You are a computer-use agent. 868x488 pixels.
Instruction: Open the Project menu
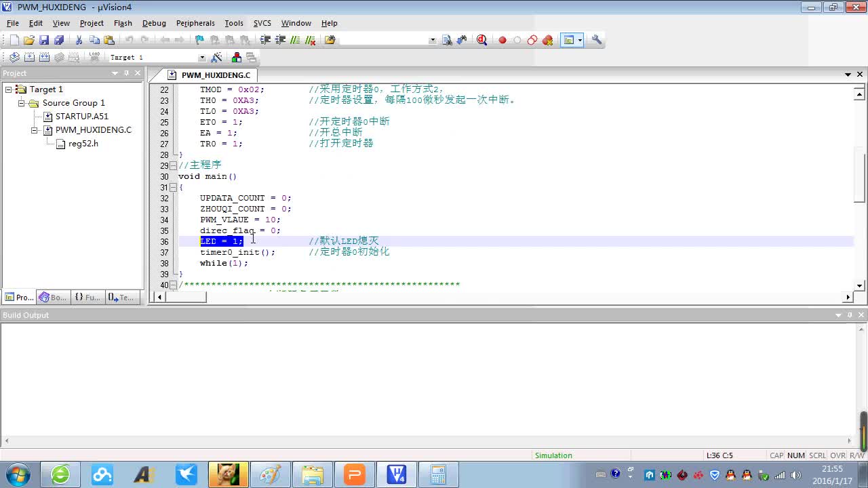(92, 23)
